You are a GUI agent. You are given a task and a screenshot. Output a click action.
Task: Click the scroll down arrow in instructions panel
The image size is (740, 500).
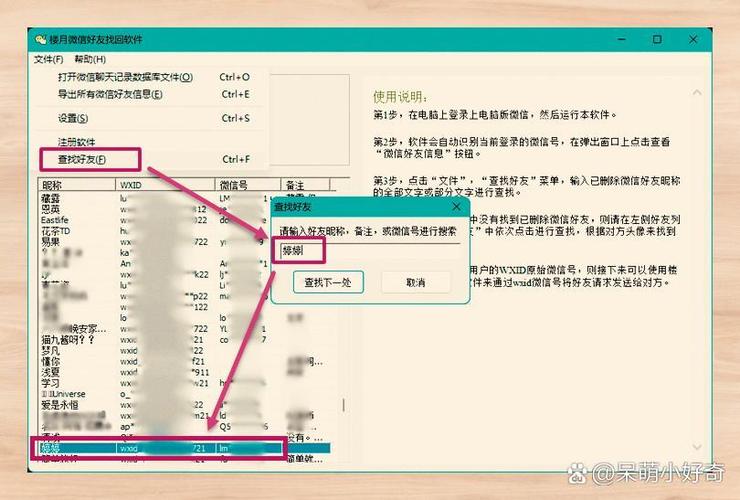(697, 447)
